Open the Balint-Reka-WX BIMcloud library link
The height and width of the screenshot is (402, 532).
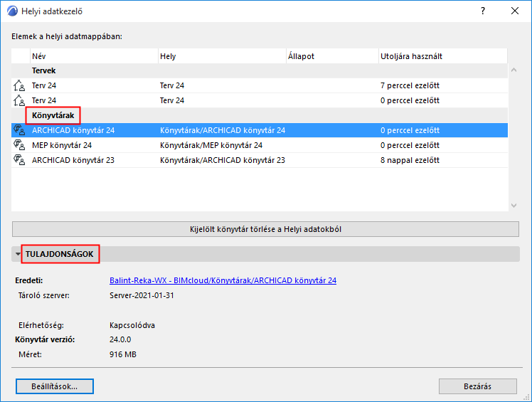[223, 280]
